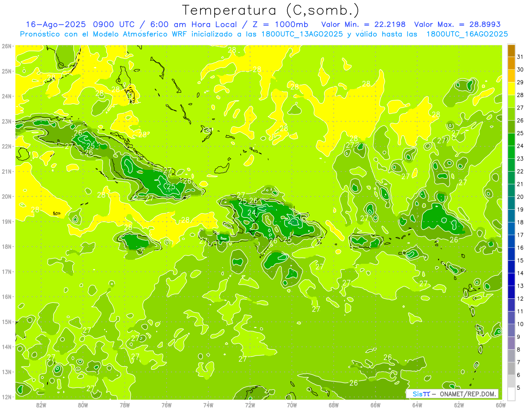Viewport: 532px width, 411px height.
Task: Click the brown-orange swatch above the 31 label
Action: (512, 51)
